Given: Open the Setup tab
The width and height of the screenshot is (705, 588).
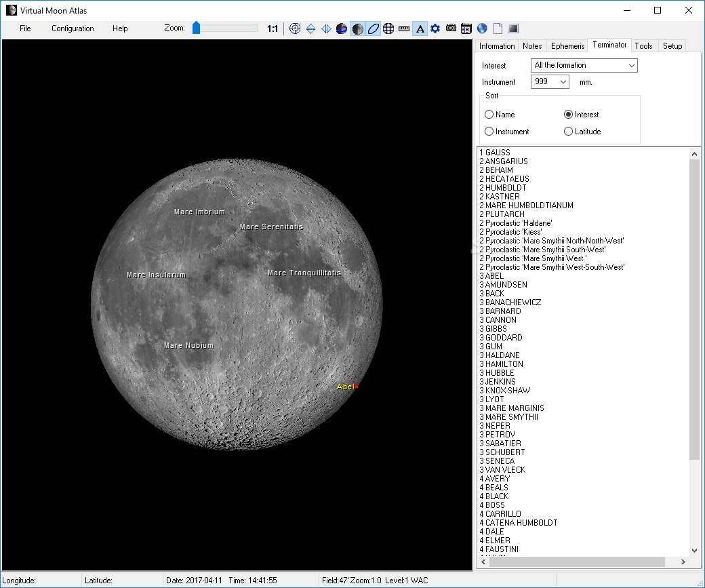Looking at the screenshot, I should pos(672,46).
